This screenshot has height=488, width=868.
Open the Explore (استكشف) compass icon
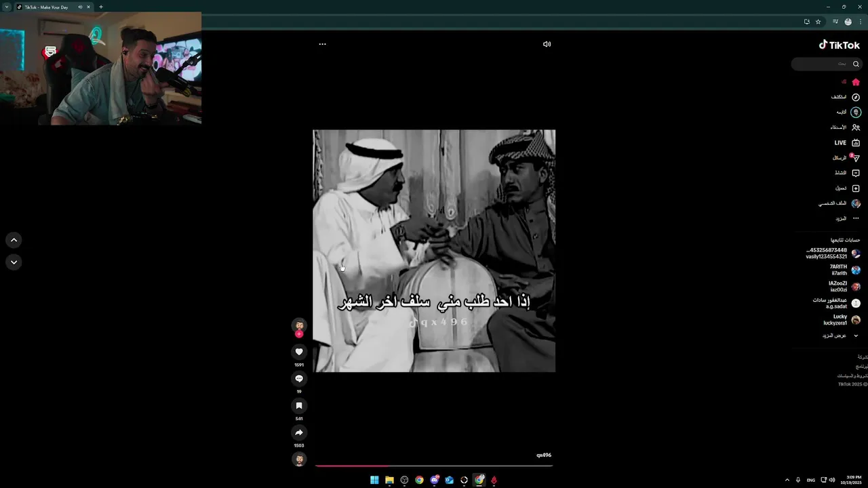[x=856, y=97]
